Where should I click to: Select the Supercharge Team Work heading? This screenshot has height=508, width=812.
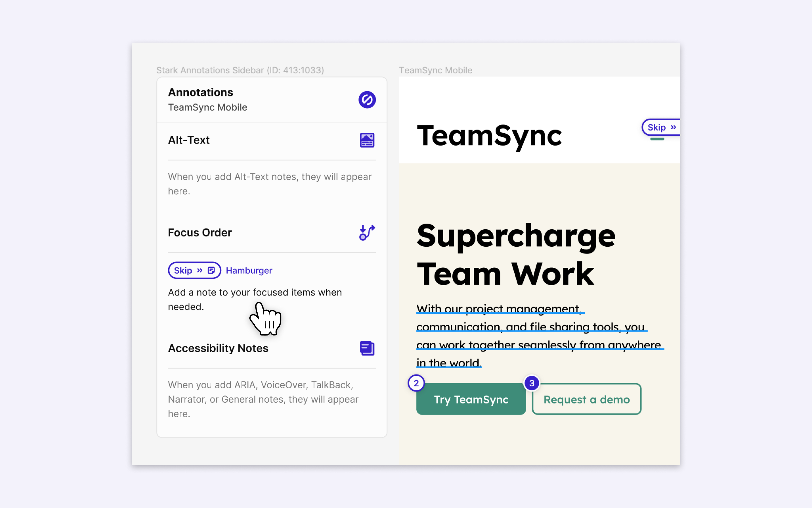[x=516, y=254]
